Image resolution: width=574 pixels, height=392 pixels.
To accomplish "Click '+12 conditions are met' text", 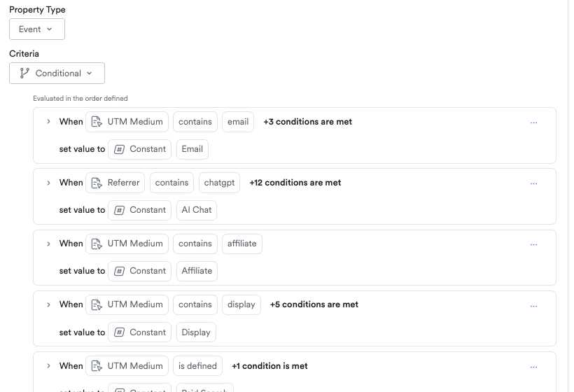I will tap(295, 183).
